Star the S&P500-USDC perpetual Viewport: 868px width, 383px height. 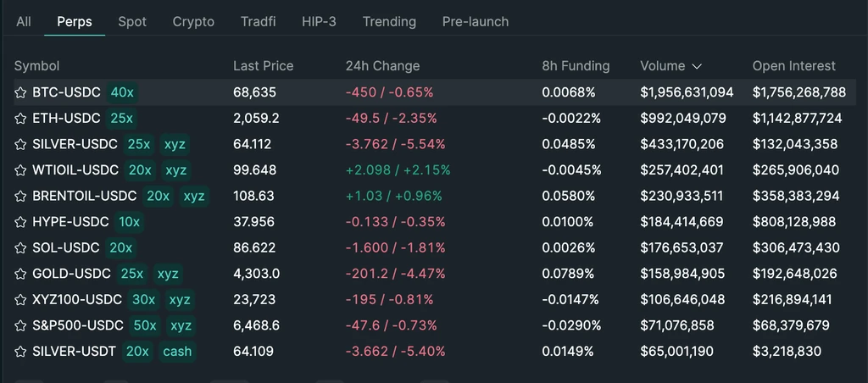pyautogui.click(x=20, y=325)
